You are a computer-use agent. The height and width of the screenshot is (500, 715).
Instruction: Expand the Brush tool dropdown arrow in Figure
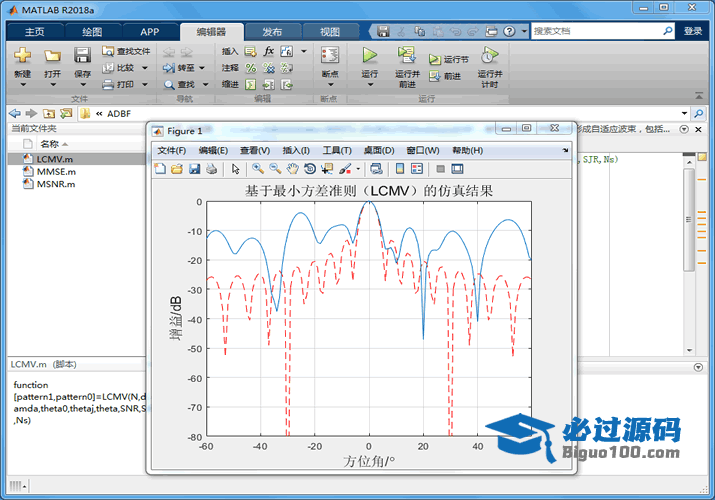coord(357,169)
